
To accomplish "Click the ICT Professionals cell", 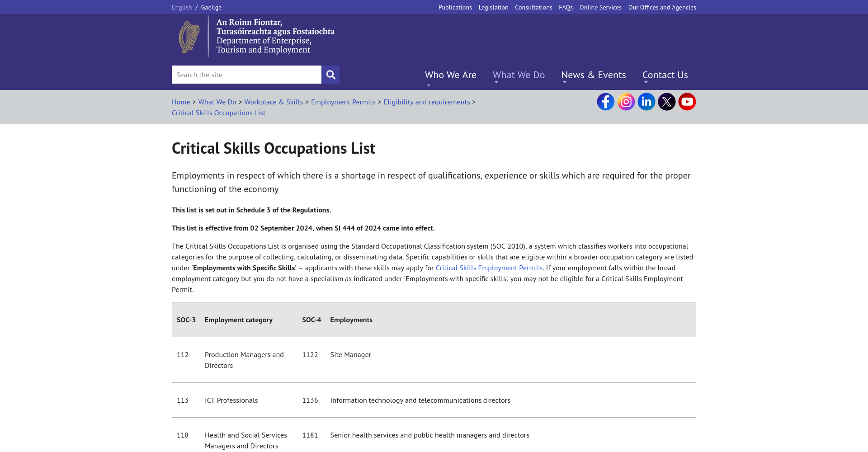I will click(231, 400).
